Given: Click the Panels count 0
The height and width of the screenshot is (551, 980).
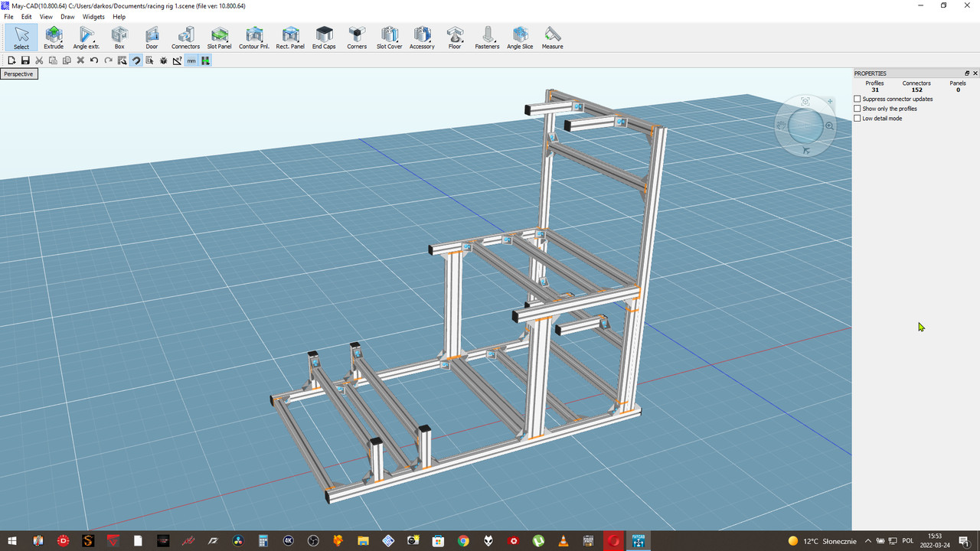Looking at the screenshot, I should click(x=958, y=90).
